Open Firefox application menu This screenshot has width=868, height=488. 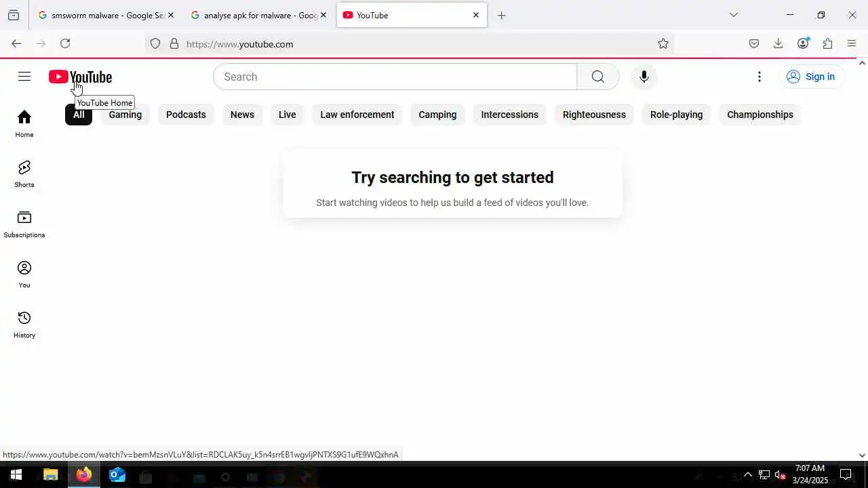852,43
